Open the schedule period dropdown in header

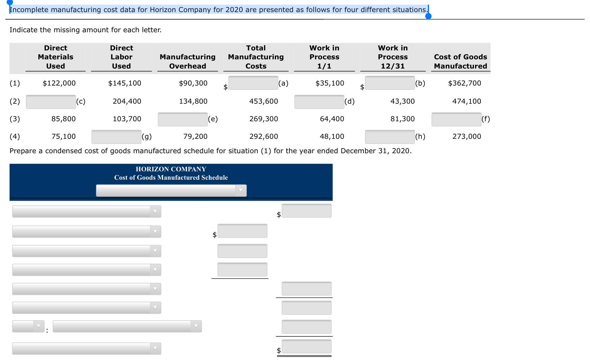171,191
